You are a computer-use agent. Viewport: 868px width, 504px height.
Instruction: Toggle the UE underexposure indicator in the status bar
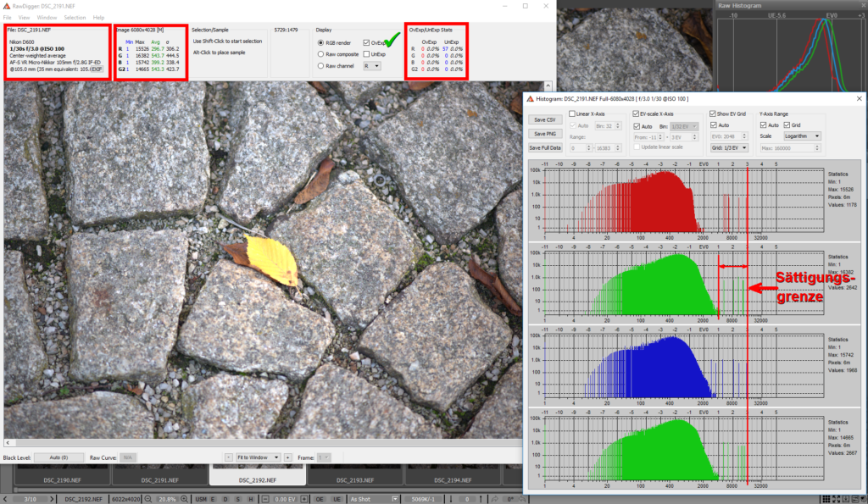click(x=337, y=499)
